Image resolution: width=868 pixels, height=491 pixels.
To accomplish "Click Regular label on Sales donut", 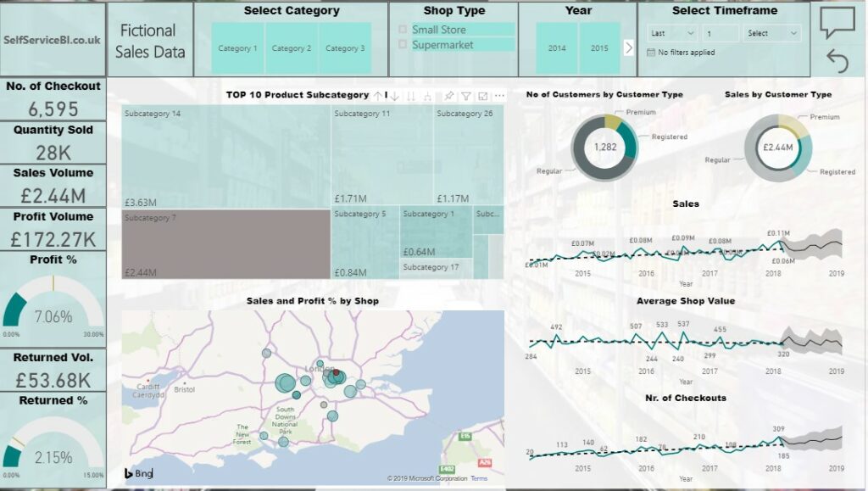I will (717, 159).
